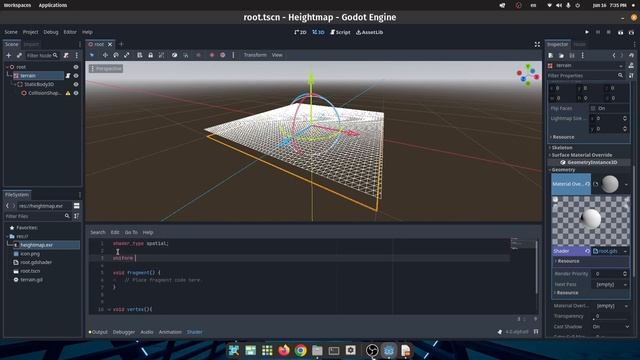Click the Inspector save resource icon
Screen dimensions: 640x360
[x=572, y=56]
